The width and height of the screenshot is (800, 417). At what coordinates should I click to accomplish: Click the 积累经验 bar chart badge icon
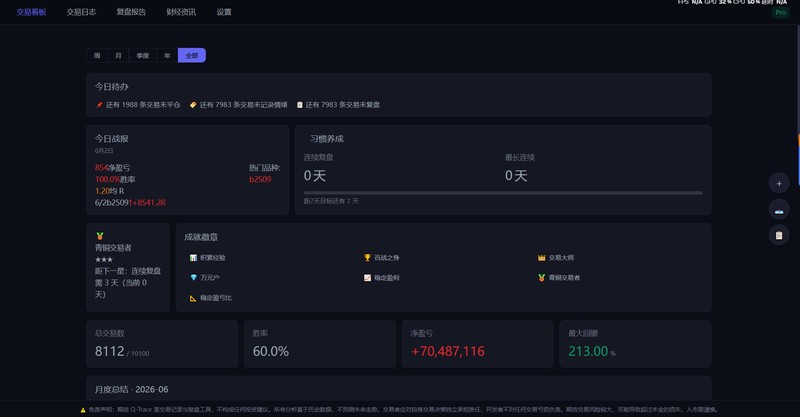193,258
